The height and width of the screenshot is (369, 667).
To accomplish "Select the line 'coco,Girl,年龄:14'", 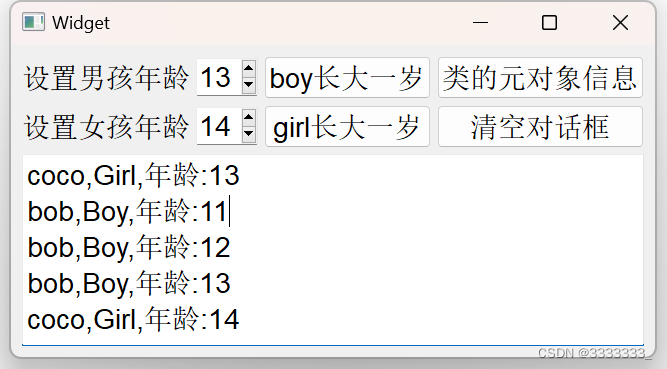I will 133,319.
